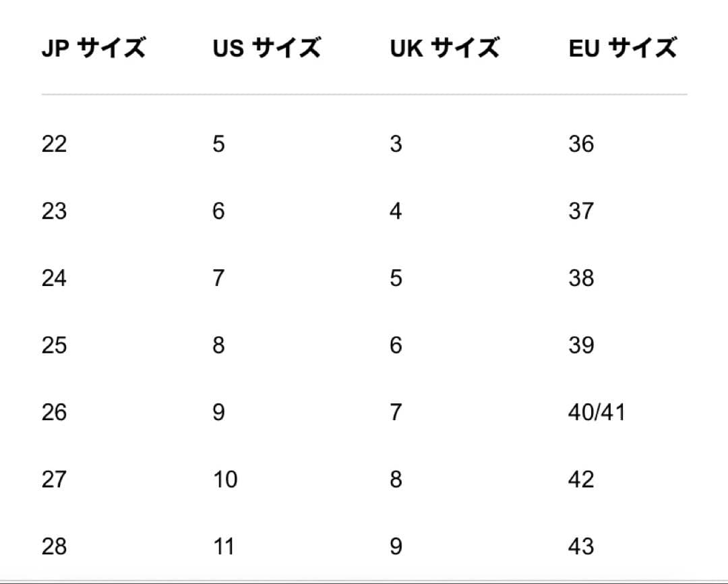This screenshot has width=728, height=584.
Task: Click the JP size 28 cell
Action: [54, 546]
